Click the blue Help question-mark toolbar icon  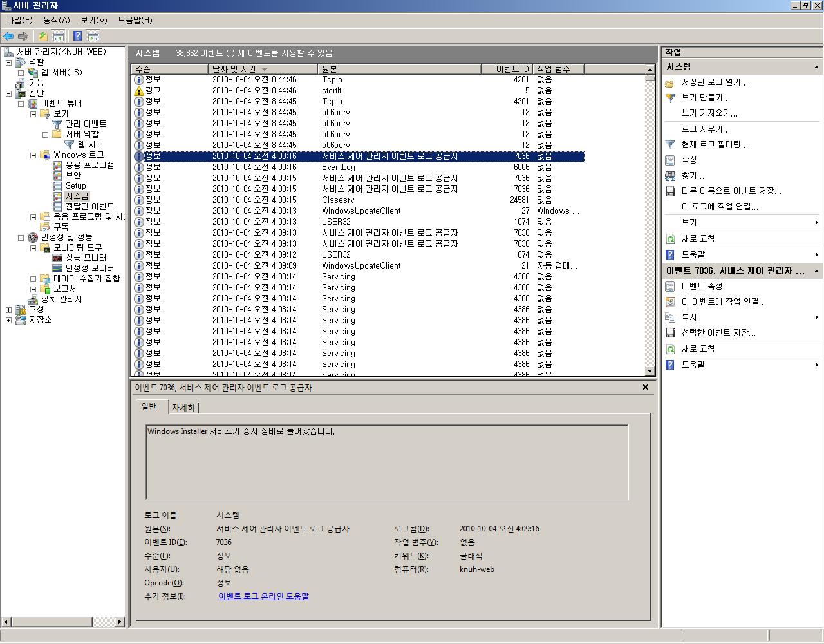coord(78,37)
